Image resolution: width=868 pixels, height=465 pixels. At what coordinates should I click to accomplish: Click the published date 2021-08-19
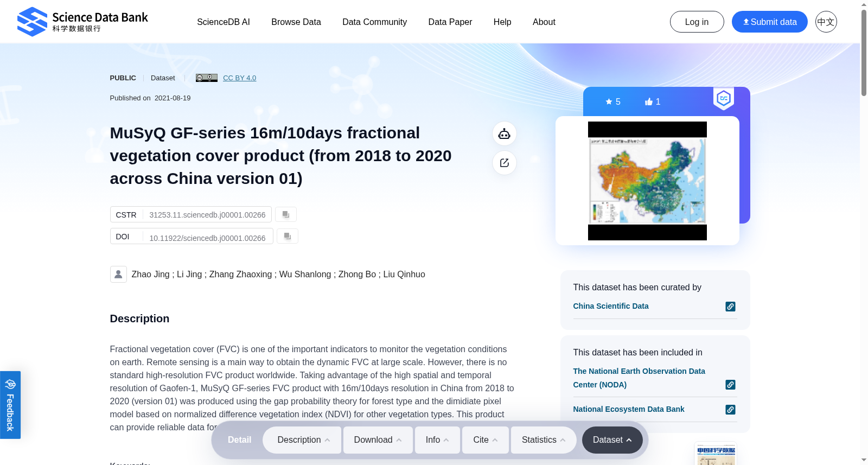click(x=173, y=98)
